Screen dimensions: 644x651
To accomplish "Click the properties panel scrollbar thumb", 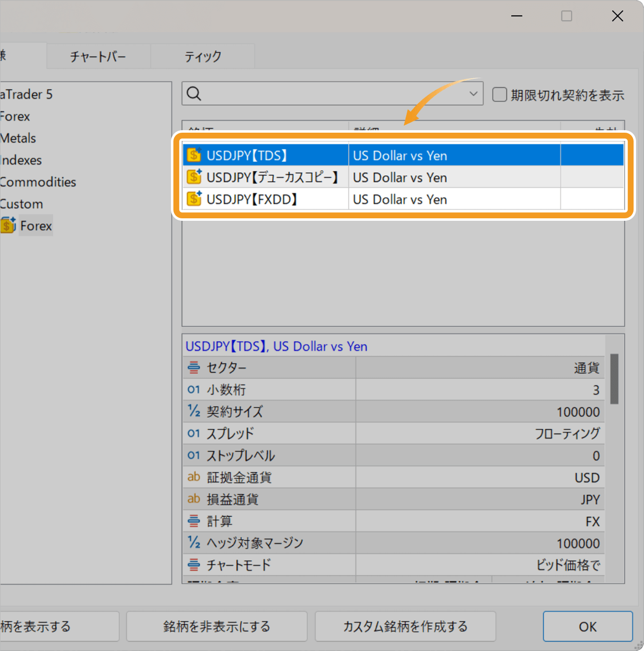I will (614, 379).
